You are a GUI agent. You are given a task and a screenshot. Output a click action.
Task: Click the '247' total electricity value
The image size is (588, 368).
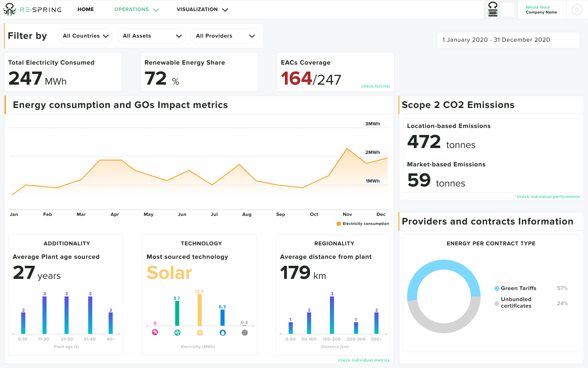tap(25, 79)
